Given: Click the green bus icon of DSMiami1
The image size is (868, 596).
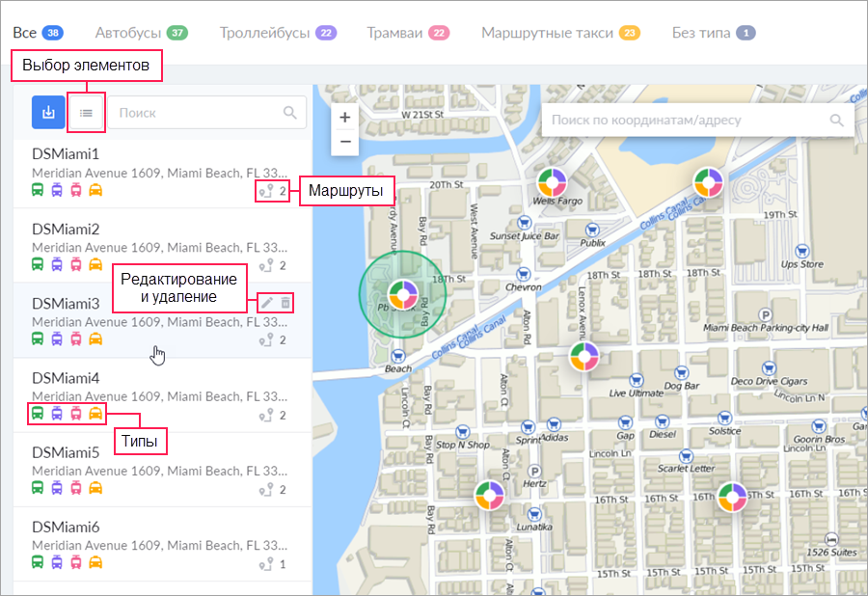Looking at the screenshot, I should pos(37,190).
